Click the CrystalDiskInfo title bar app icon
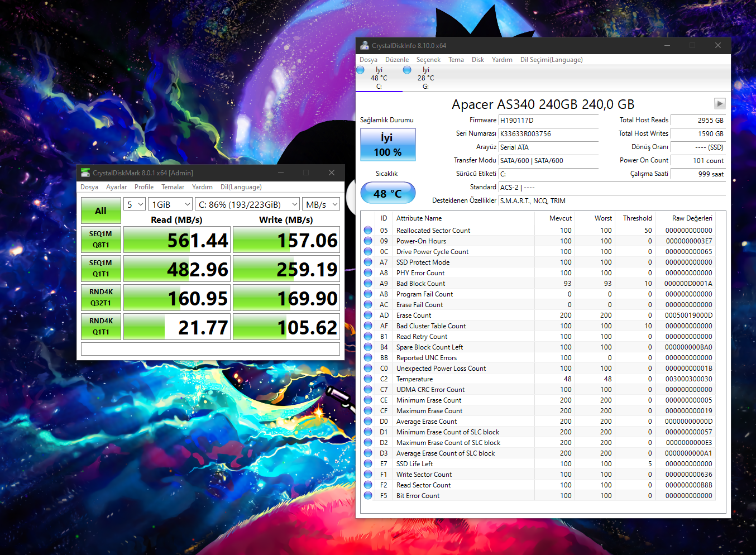 pos(365,46)
